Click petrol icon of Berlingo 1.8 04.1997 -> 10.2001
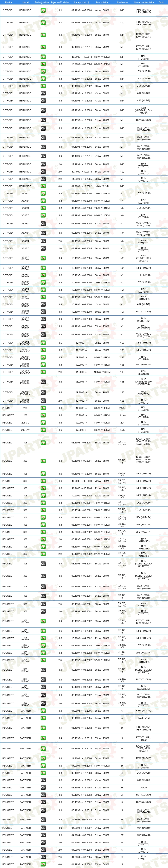 pyautogui.click(x=43, y=71)
